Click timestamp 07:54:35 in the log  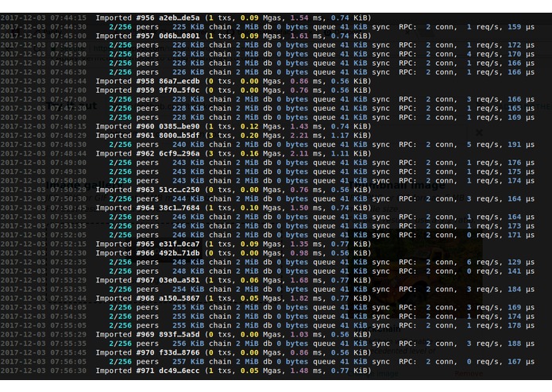[x=68, y=317]
